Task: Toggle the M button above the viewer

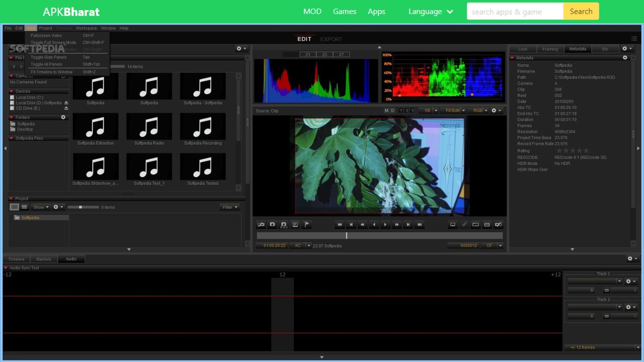Action: (386, 111)
